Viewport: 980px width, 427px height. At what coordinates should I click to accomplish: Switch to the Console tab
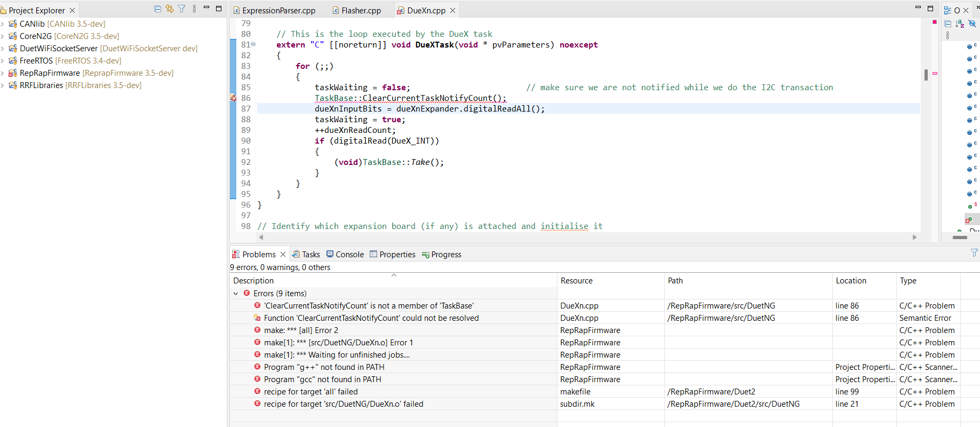click(x=345, y=255)
